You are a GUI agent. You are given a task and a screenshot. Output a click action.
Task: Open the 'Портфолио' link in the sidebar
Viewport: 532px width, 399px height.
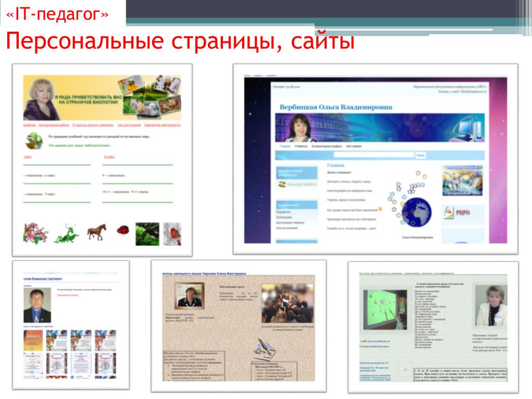283,212
